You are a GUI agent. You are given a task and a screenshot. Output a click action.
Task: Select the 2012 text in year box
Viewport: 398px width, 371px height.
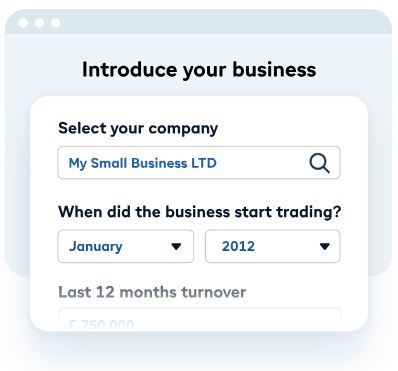point(238,246)
